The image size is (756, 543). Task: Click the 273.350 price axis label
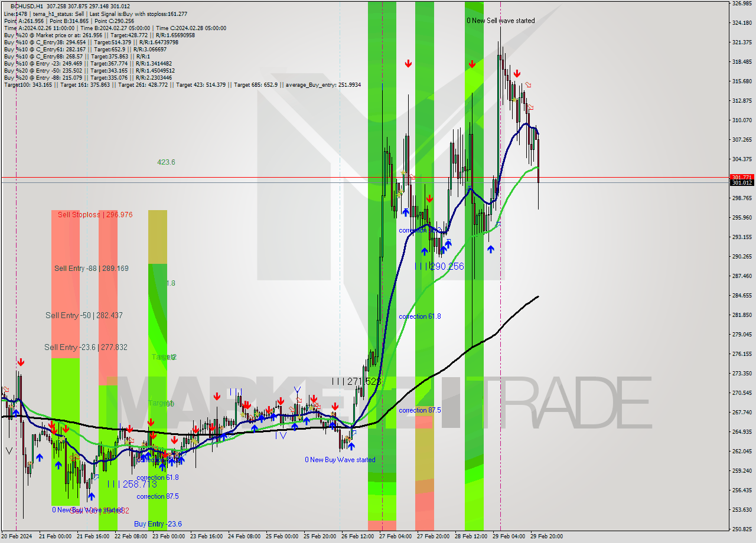point(742,374)
